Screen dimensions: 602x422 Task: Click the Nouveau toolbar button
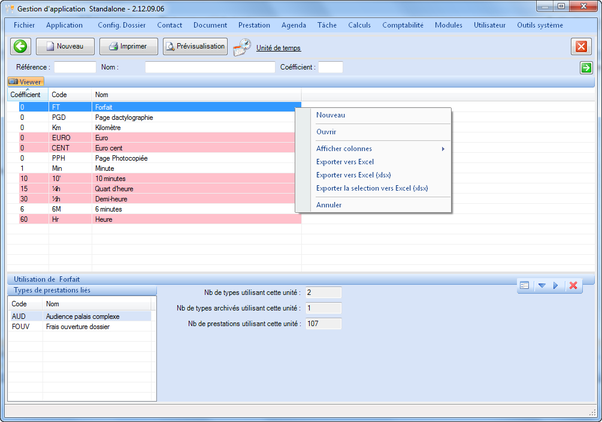[66, 46]
